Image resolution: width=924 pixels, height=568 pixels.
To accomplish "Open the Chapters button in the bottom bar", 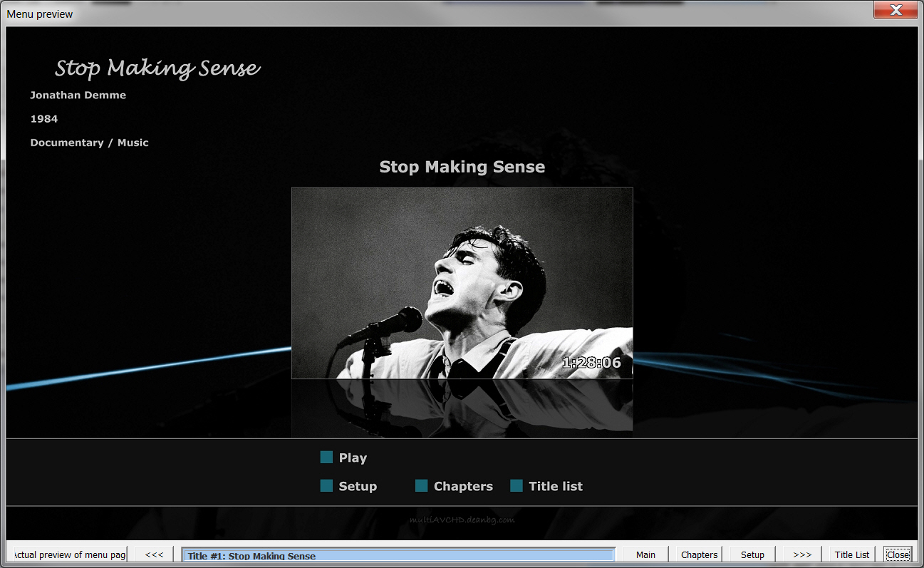I will (700, 554).
